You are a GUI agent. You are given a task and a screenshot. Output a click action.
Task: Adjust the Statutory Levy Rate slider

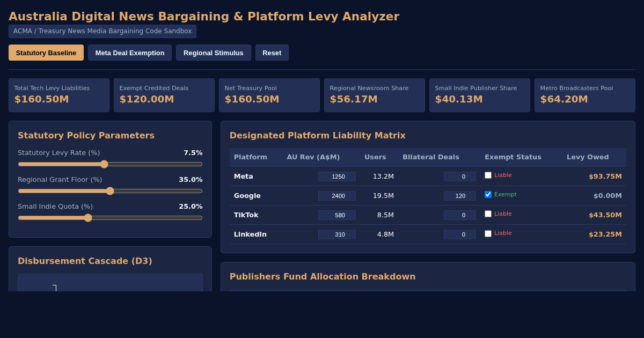tap(110, 164)
